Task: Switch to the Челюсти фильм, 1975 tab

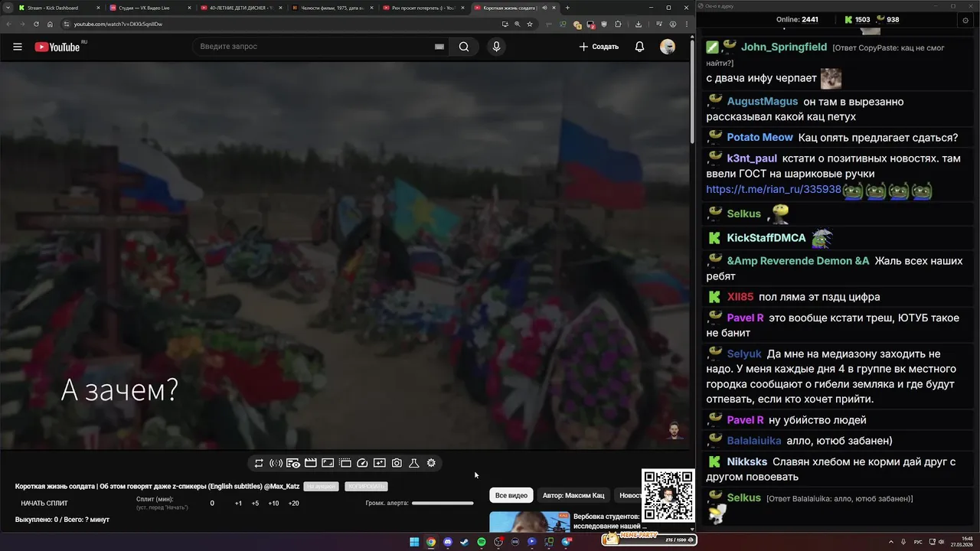Action: point(332,8)
